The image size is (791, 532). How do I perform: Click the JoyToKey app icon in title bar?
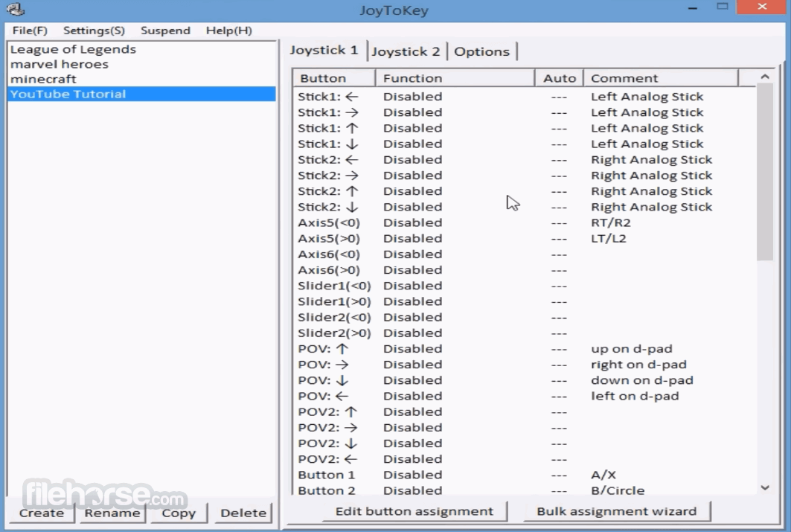coord(14,10)
